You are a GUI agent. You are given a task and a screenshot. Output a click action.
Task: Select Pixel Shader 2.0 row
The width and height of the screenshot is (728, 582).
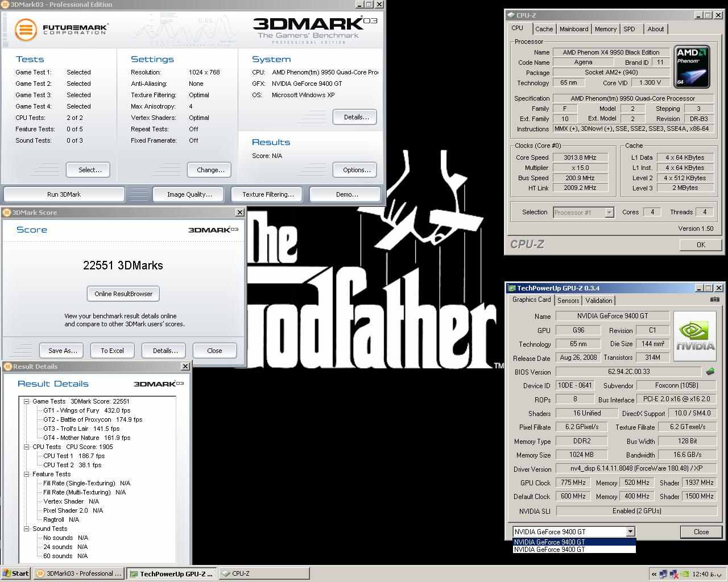(x=73, y=510)
